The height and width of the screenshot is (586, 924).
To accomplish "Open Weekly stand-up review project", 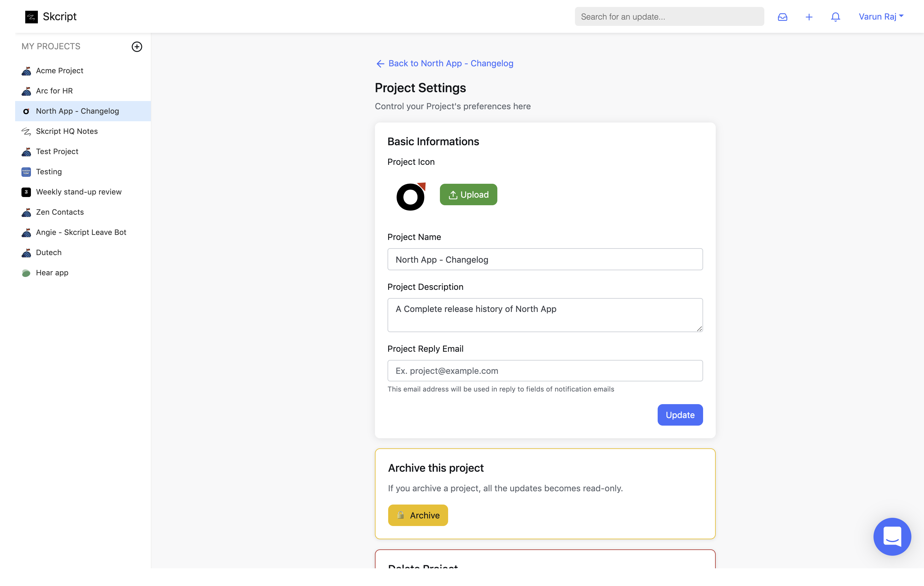I will pyautogui.click(x=83, y=192).
